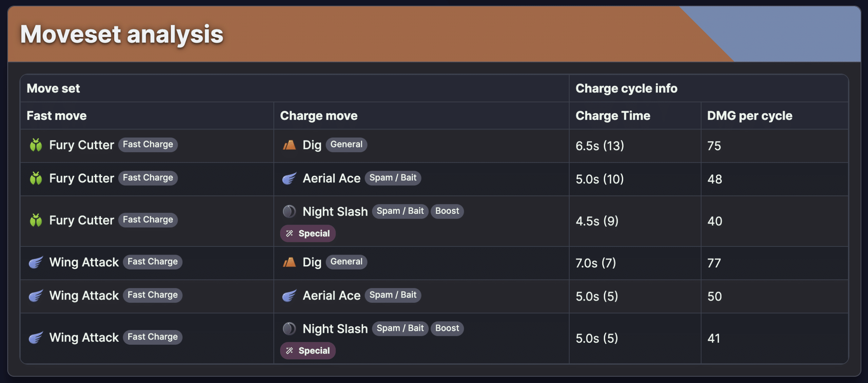Viewport: 868px width, 383px height.
Task: Click the Night Slash move name in Wing Attack row
Action: pyautogui.click(x=335, y=329)
